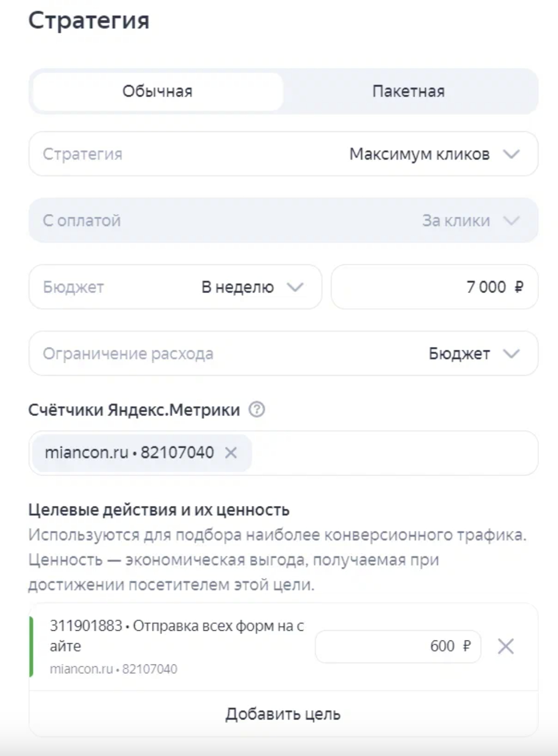
Task: Remove the miancon.ru counter chip
Action: 231,453
